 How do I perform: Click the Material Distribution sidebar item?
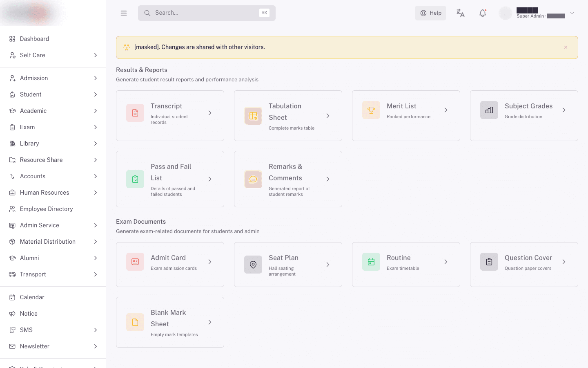[53, 242]
